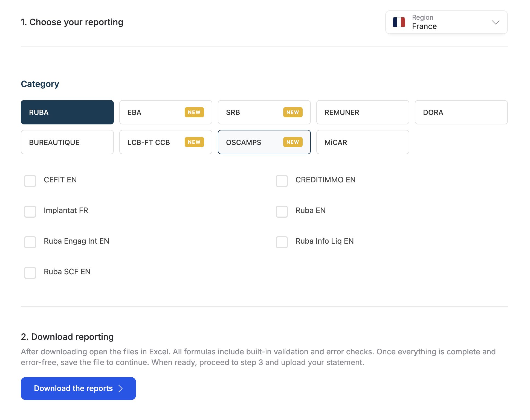Open the Region France dropdown
Viewport: 530px width, 420px height.
446,22
